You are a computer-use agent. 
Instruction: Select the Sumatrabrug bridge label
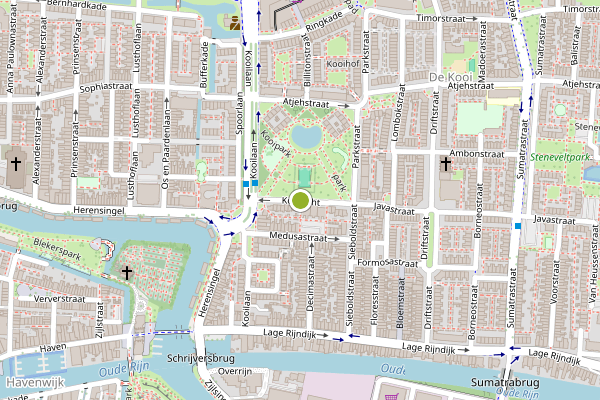click(x=505, y=382)
